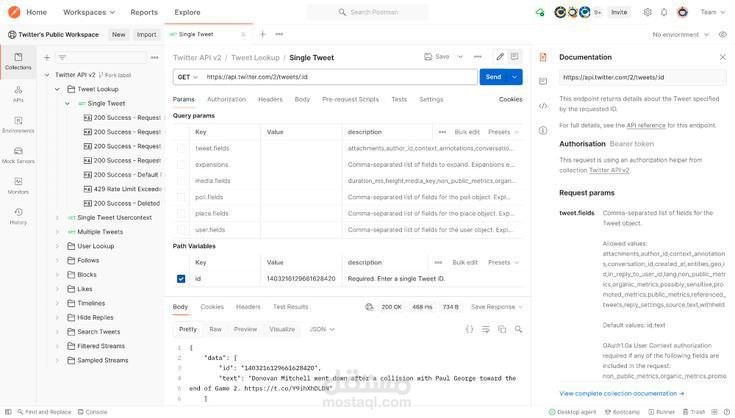Enable the user.fields query param checkbox

pos(181,230)
